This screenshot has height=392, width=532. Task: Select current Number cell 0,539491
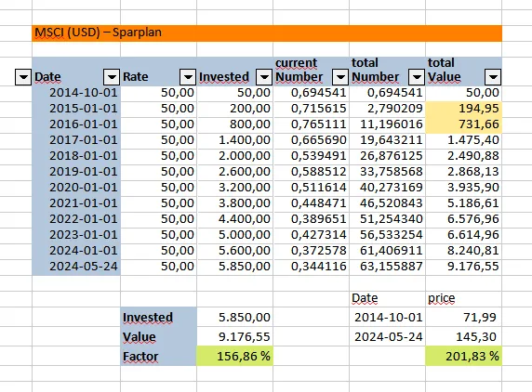click(312, 156)
